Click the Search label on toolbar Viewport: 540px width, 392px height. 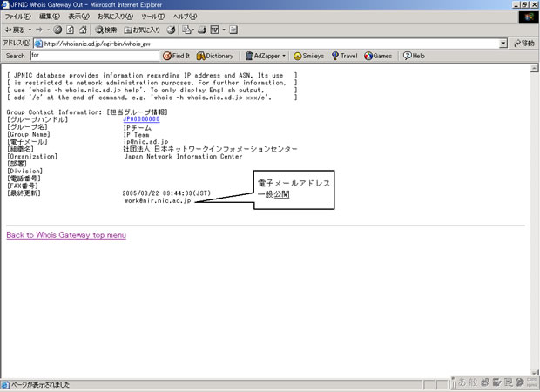coord(16,56)
